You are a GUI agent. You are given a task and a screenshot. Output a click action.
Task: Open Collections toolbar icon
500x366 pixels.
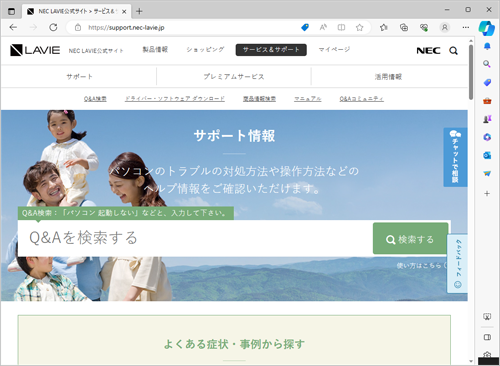(x=404, y=27)
